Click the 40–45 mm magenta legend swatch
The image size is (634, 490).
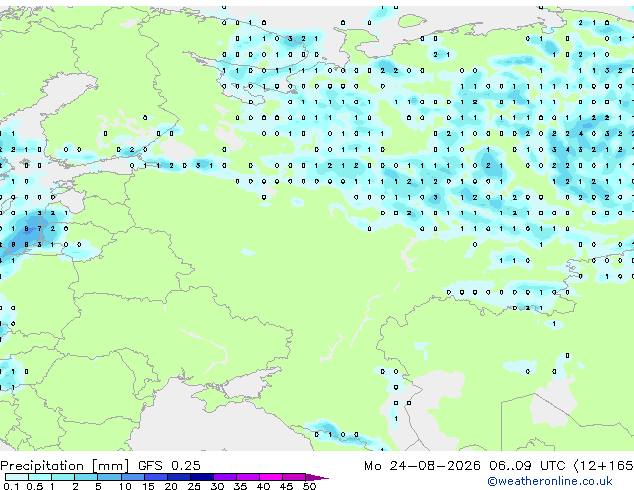(x=271, y=477)
